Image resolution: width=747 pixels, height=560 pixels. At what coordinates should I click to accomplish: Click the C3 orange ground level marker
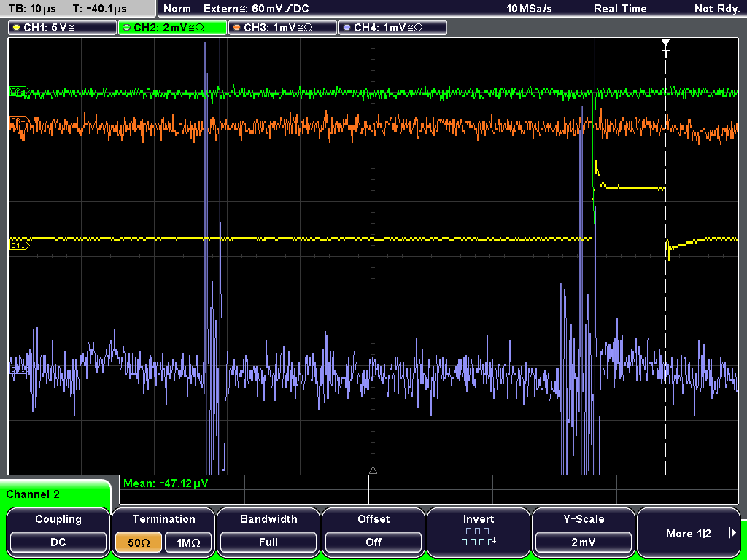pos(19,121)
